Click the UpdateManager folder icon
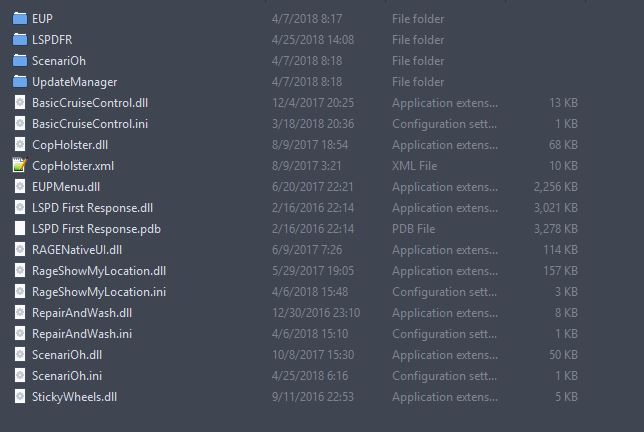The width and height of the screenshot is (644, 432). coord(19,81)
